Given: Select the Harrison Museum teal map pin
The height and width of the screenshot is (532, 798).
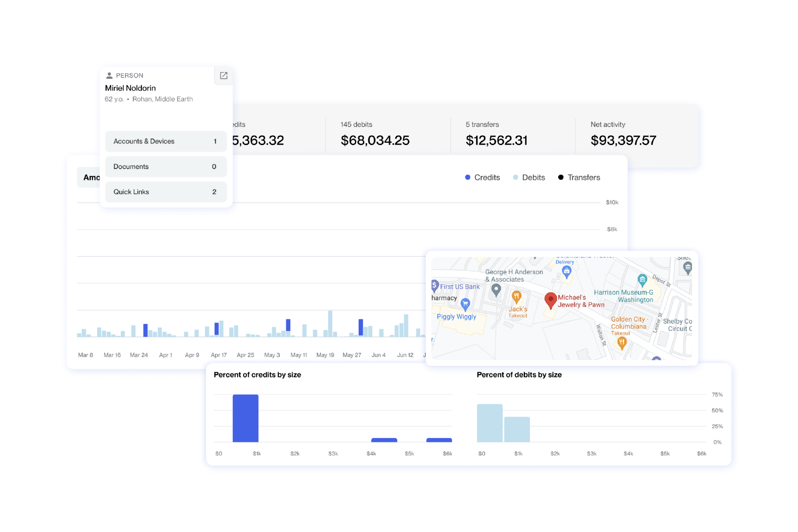Looking at the screenshot, I should click(642, 280).
